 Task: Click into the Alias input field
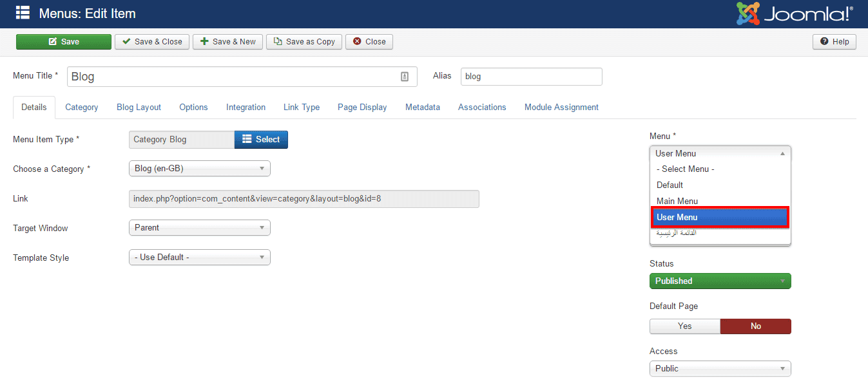531,77
